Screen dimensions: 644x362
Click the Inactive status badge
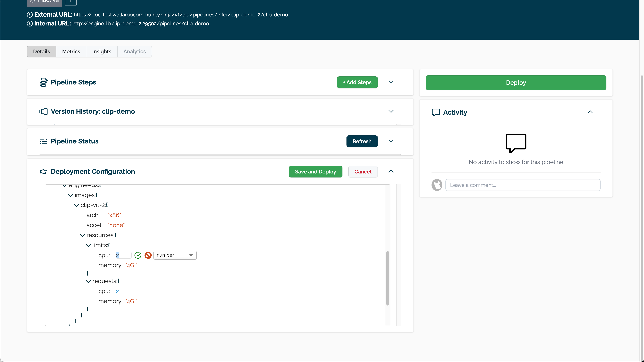click(x=44, y=2)
